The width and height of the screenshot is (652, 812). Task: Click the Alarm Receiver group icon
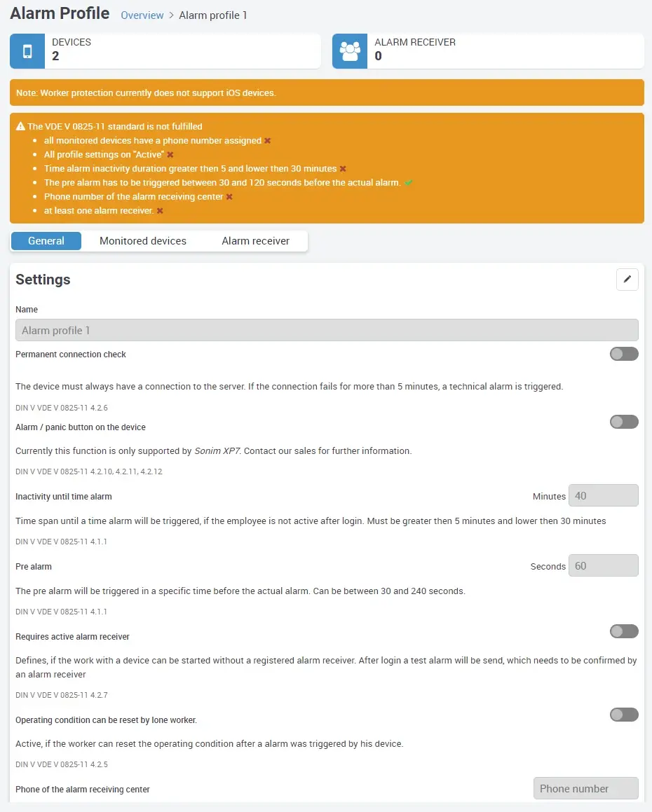pyautogui.click(x=349, y=50)
